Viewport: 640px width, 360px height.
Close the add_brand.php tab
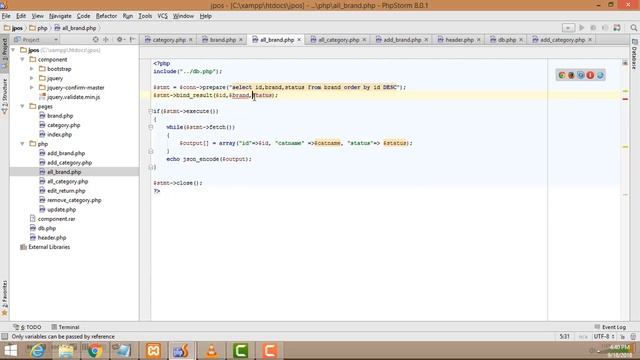click(x=426, y=40)
